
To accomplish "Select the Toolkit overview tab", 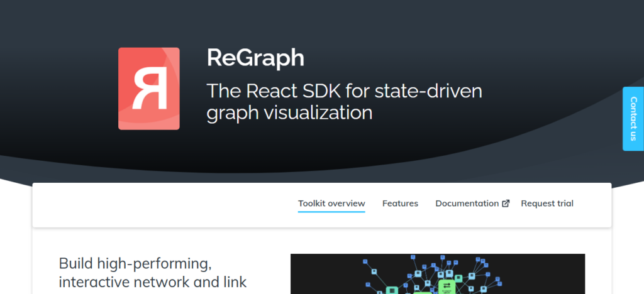I will tap(331, 204).
